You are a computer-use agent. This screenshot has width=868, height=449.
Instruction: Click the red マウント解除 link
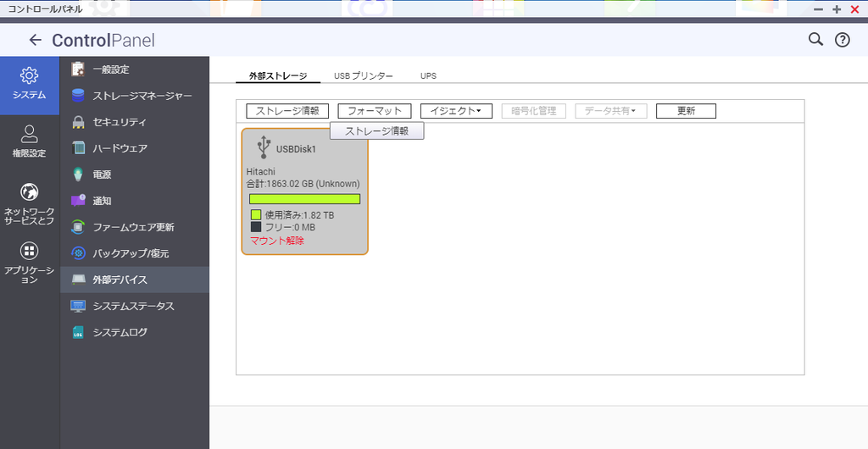[277, 241]
